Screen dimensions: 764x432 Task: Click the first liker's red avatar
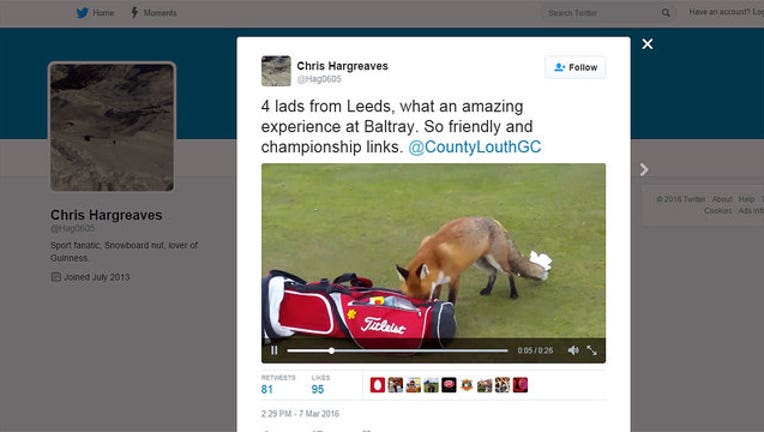coord(377,385)
